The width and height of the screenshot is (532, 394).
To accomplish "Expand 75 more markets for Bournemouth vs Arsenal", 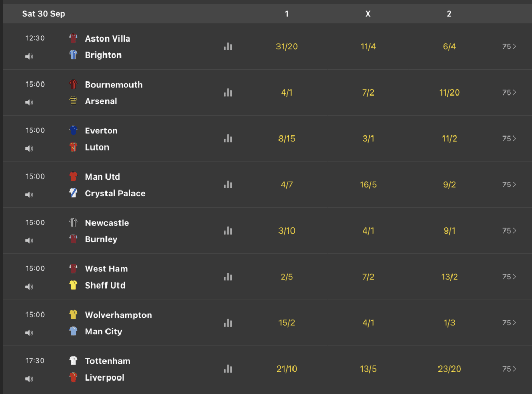I will point(509,92).
